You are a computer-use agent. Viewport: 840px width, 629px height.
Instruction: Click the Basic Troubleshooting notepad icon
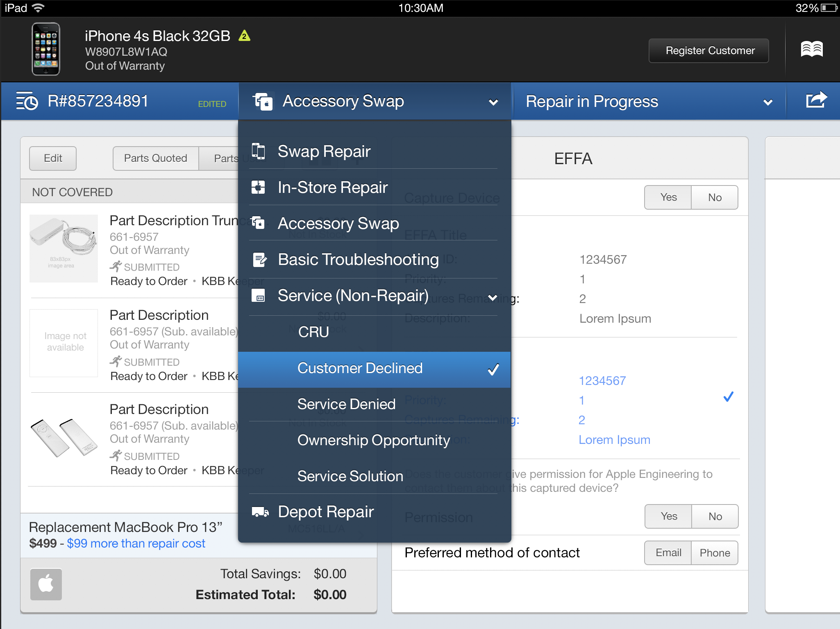coord(259,259)
